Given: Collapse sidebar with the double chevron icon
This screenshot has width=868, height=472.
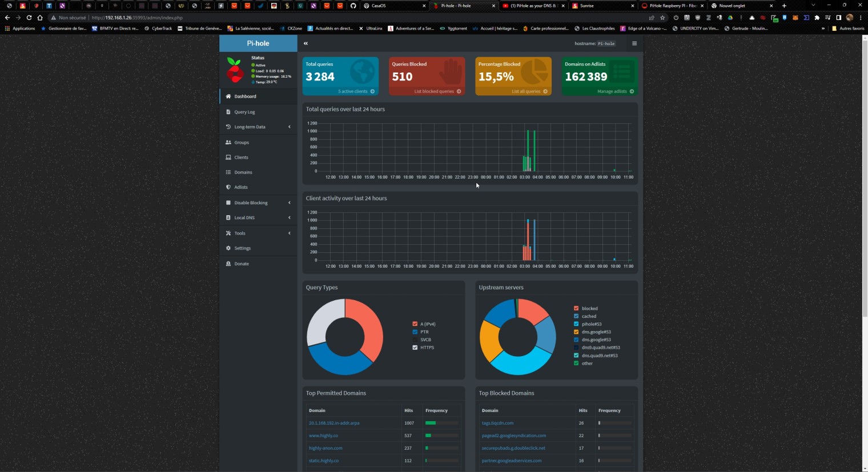Looking at the screenshot, I should click(x=306, y=43).
